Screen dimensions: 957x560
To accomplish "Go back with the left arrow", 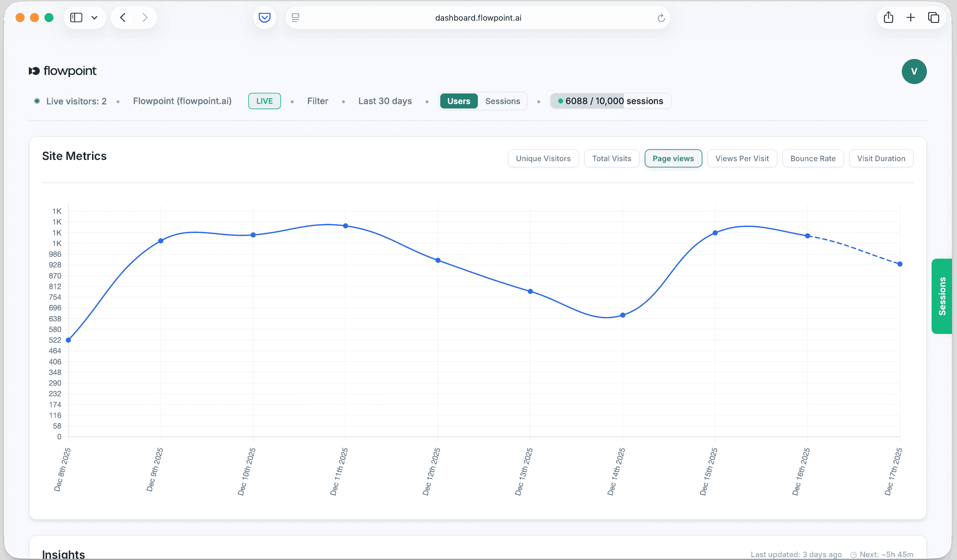I will pyautogui.click(x=123, y=18).
